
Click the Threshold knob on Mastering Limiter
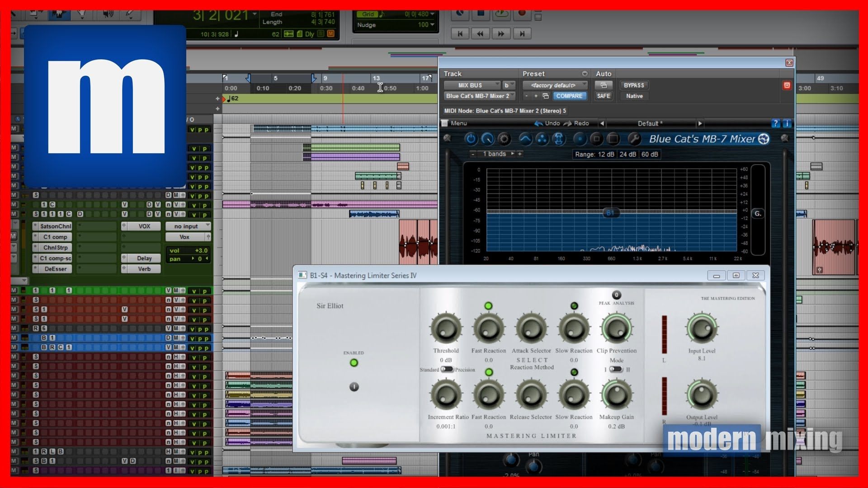(446, 329)
